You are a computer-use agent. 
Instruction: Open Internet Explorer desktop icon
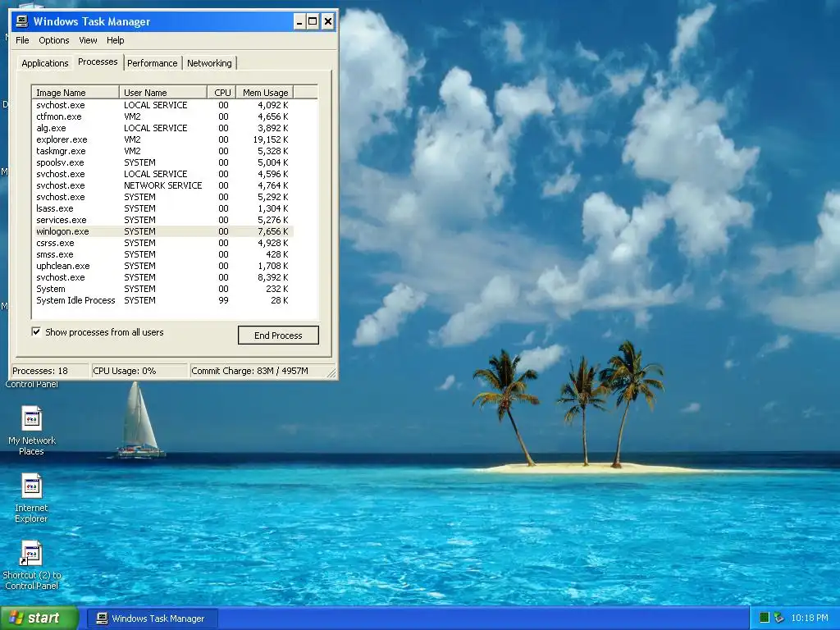[x=31, y=498]
